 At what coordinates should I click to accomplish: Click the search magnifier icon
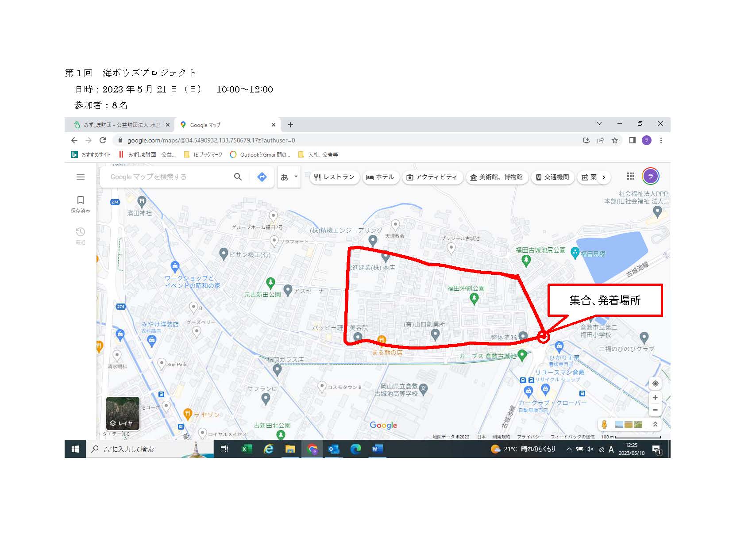(238, 177)
